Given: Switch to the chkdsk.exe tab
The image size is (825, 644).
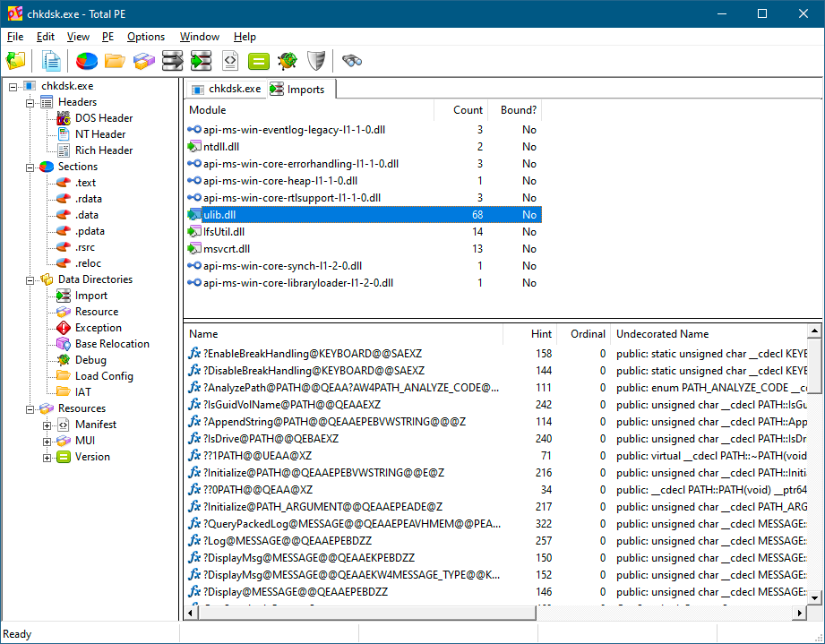Looking at the screenshot, I should pyautogui.click(x=226, y=89).
